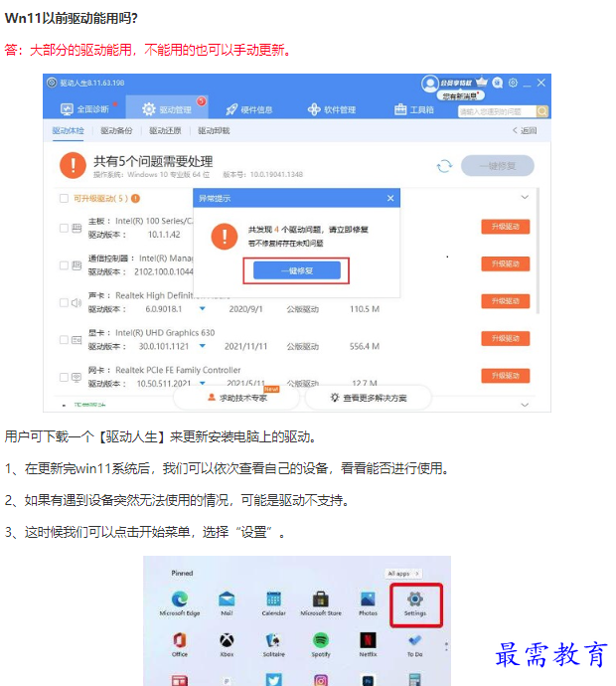Switch to the 全面诊断 tab
Viewport: 616px width, 686px height.
(x=85, y=109)
